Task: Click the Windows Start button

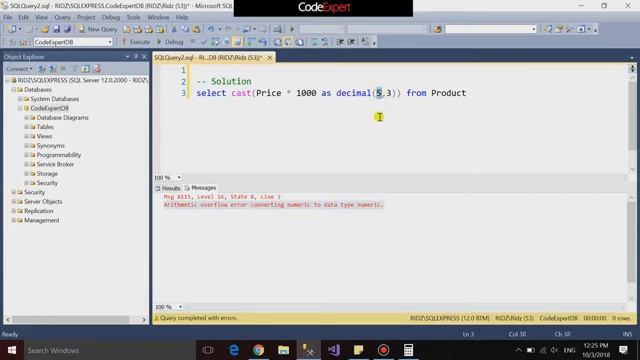Action: [11, 350]
